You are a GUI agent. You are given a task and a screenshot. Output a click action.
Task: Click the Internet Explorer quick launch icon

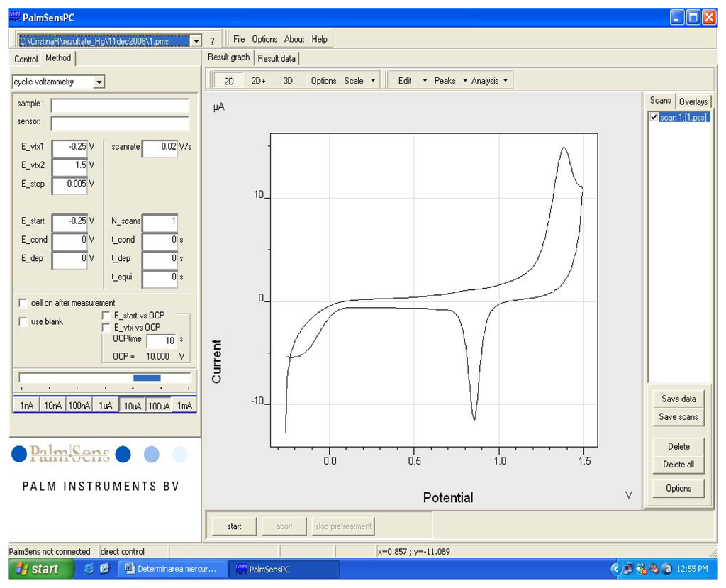point(89,569)
